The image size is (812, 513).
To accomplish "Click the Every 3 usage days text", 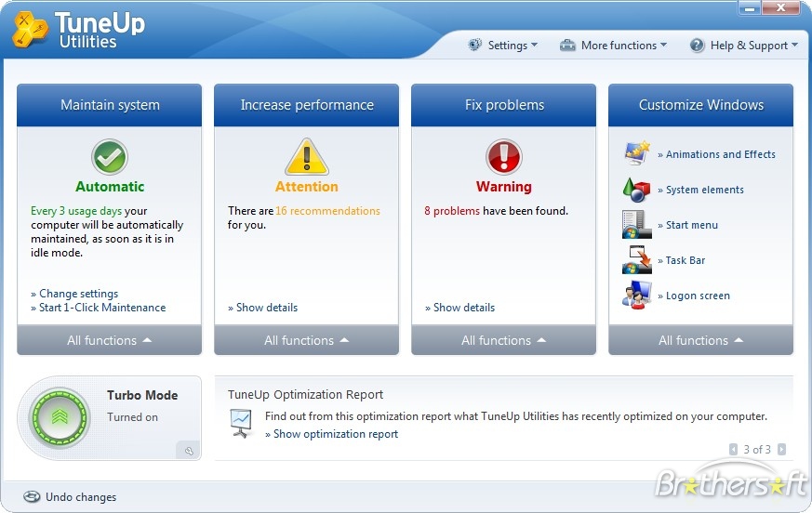I will tap(76, 211).
